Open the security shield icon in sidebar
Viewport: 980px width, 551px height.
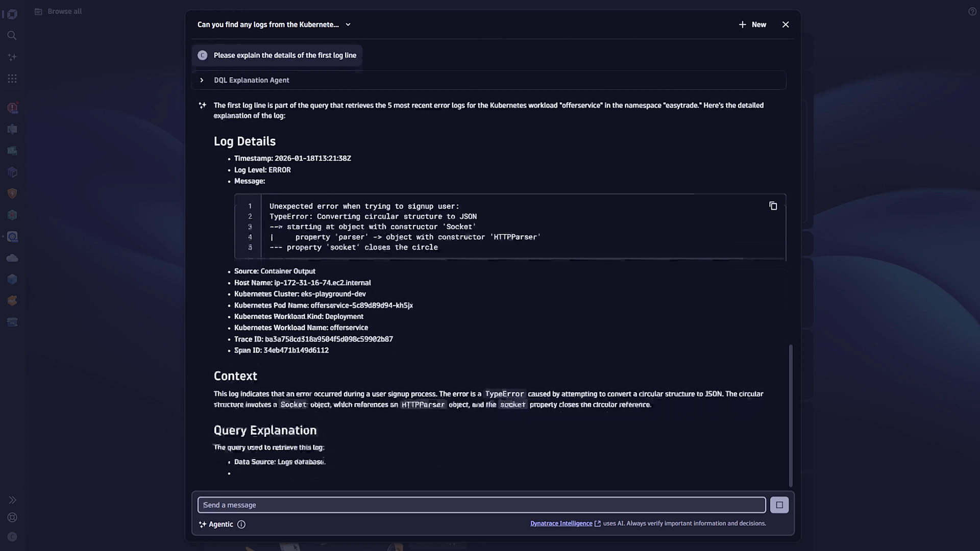12,193
